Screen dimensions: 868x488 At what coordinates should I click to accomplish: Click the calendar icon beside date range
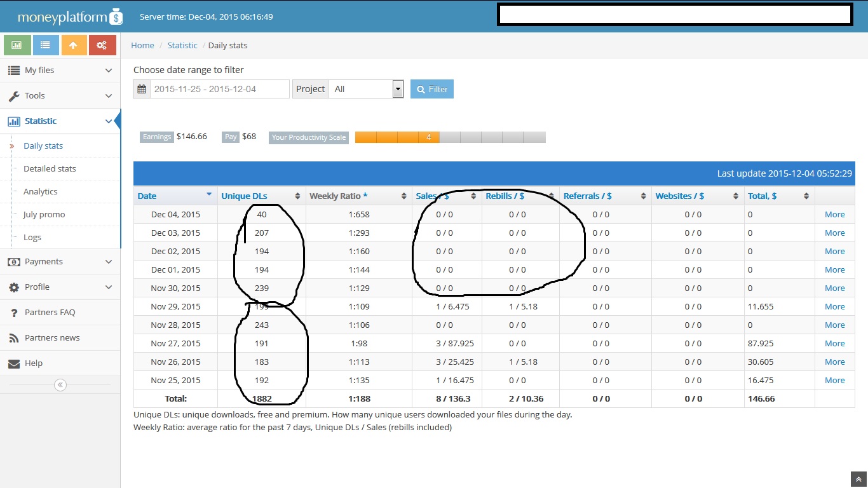[x=142, y=89]
